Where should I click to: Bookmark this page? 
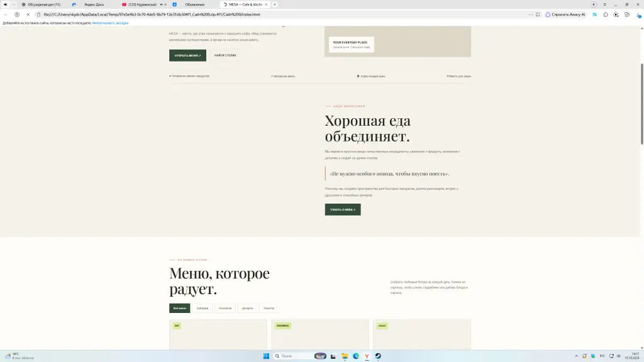pos(538,14)
